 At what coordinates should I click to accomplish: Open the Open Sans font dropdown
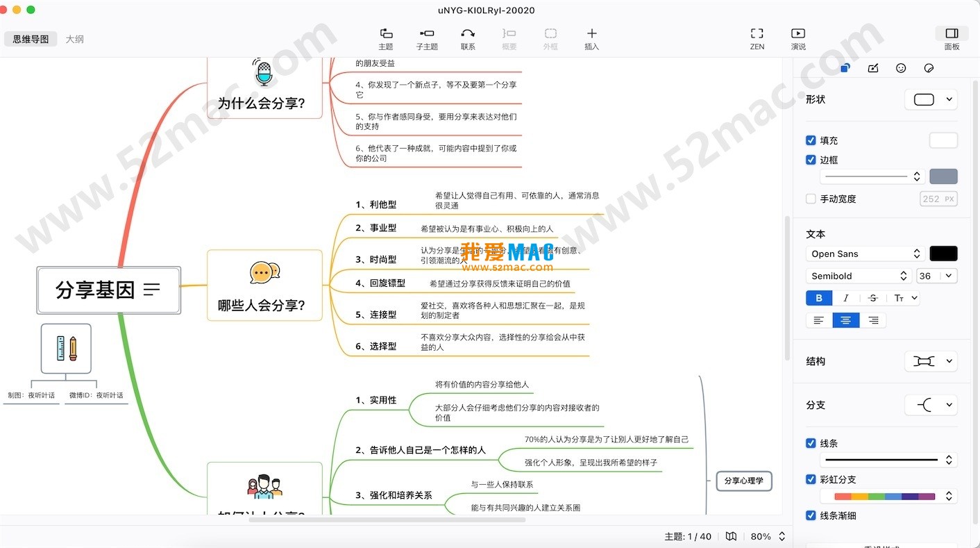865,254
